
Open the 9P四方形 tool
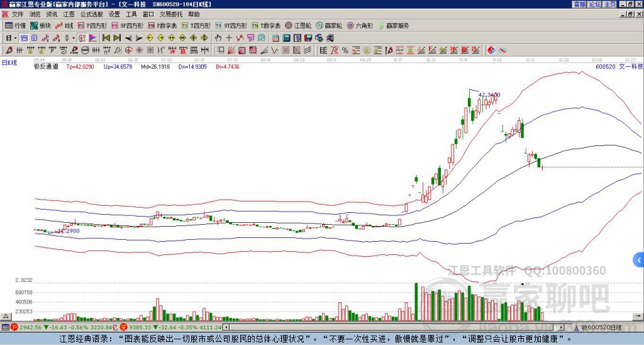127,25
